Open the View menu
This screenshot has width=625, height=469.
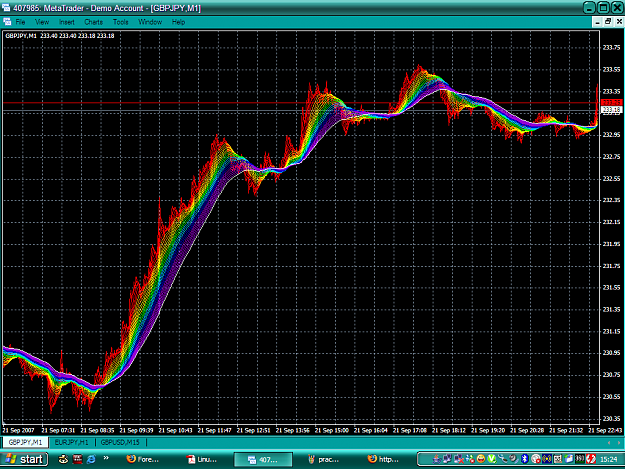coord(42,22)
